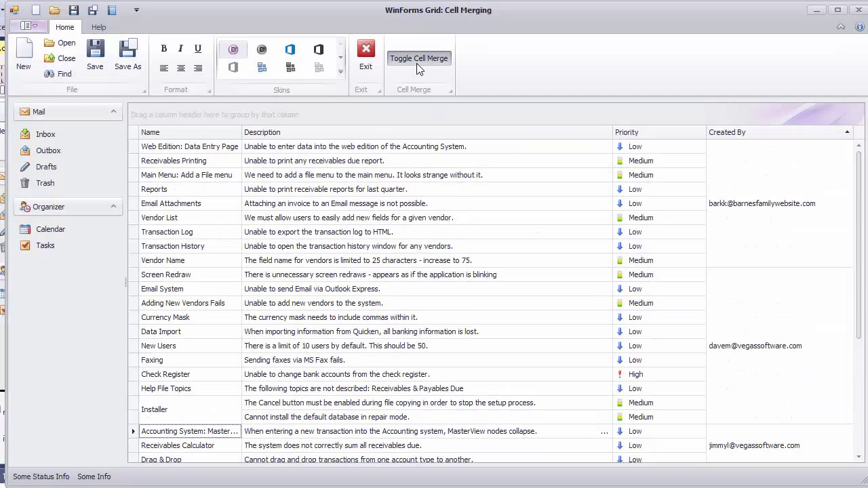
Task: Click quick access save-as icon
Action: click(x=93, y=10)
